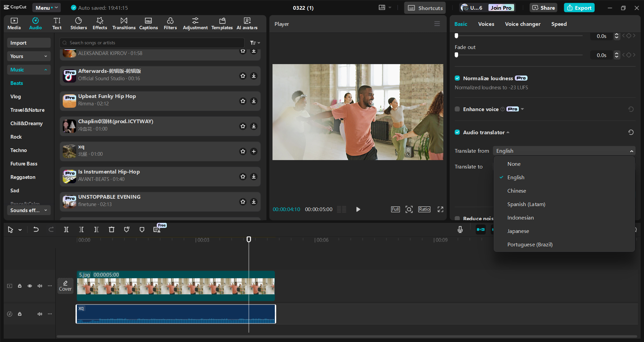Add the xq track to timeline
644x342 pixels.
254,151
